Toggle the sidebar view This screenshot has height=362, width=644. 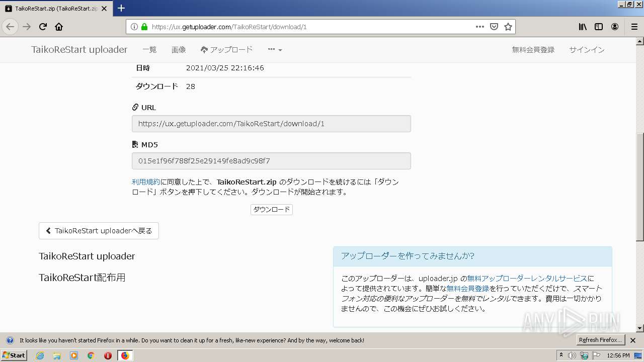click(x=599, y=27)
